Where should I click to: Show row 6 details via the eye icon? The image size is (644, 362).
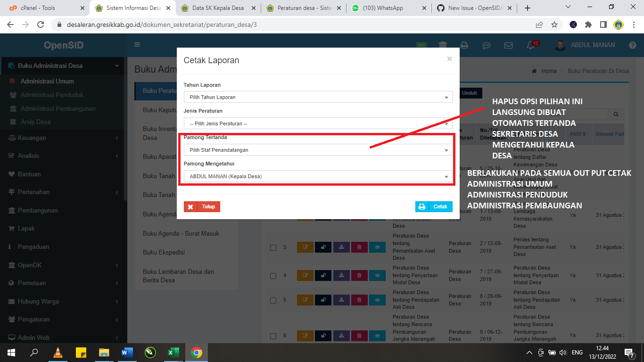click(x=377, y=336)
